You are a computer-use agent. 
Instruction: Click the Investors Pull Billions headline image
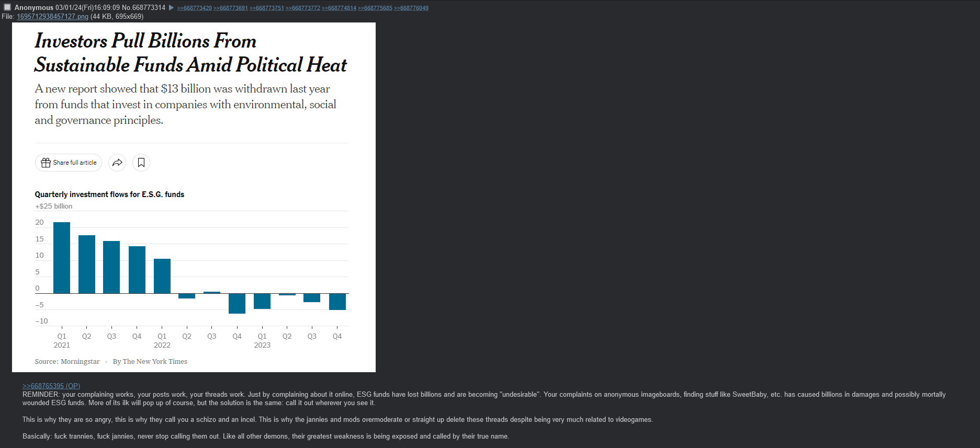[x=194, y=197]
